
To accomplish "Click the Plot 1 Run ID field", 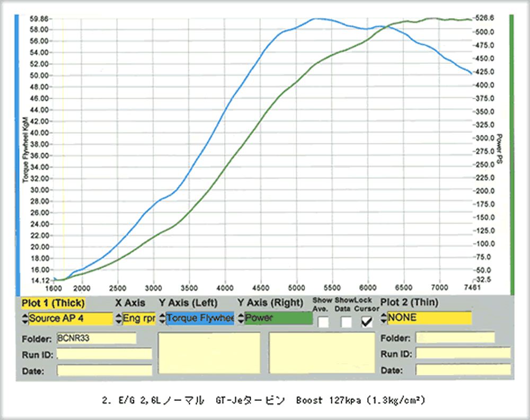I will pos(104,354).
